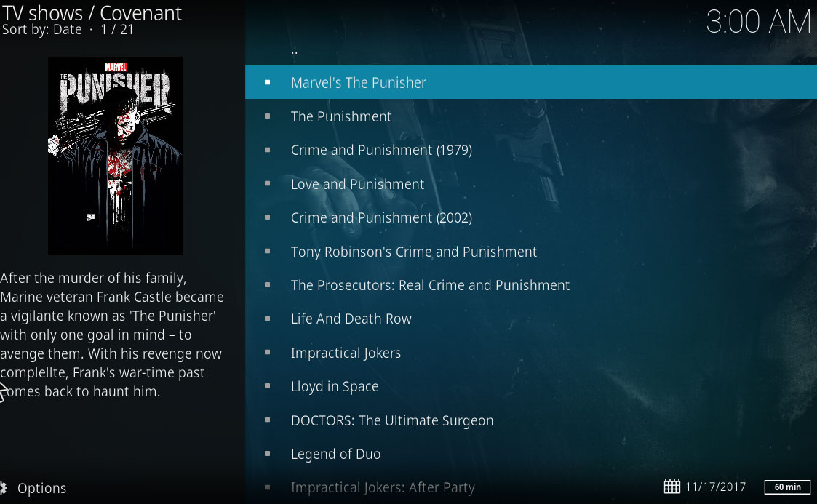Open the Options menu label
Screen dimensions: 817x504
click(41, 489)
